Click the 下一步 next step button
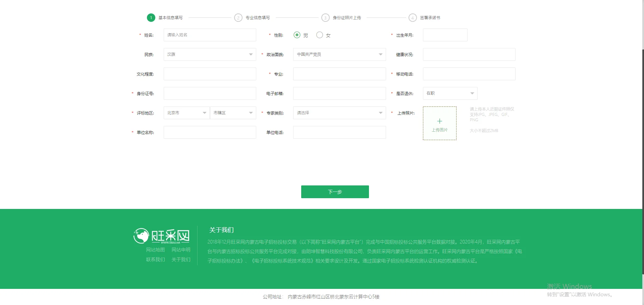The image size is (644, 305). click(x=335, y=192)
